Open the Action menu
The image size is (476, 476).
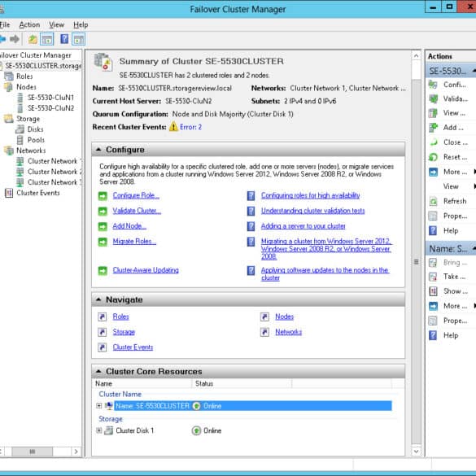29,24
